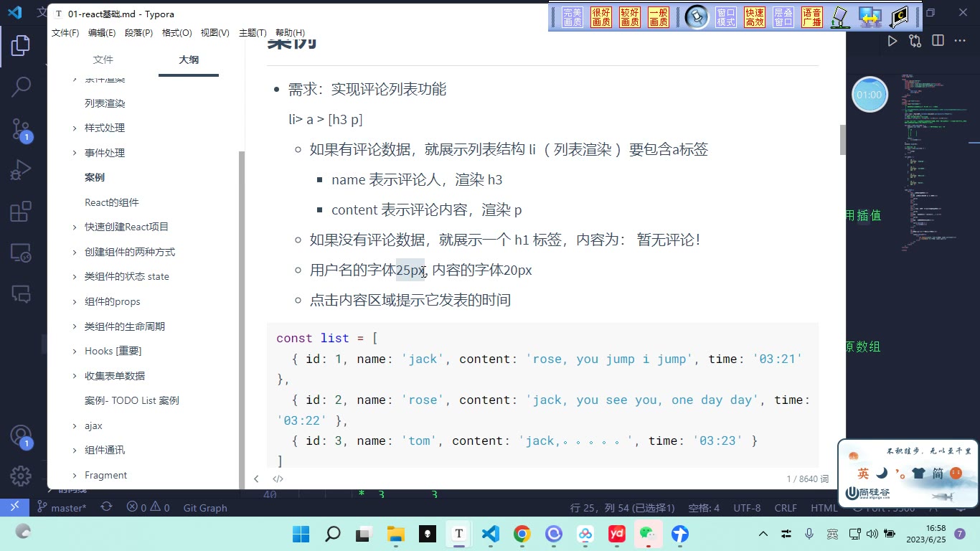Expand 创建组件的两种方式 outline item
Viewport: 980px width, 551px height.
[x=75, y=253]
